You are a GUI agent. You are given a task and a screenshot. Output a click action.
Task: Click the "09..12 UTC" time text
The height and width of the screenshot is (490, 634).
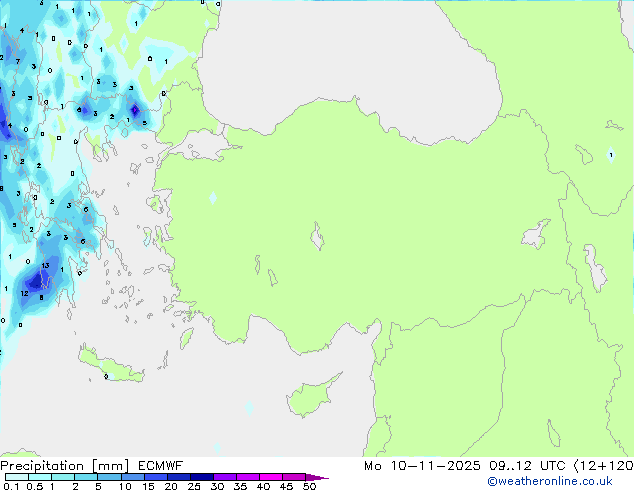tap(527, 466)
